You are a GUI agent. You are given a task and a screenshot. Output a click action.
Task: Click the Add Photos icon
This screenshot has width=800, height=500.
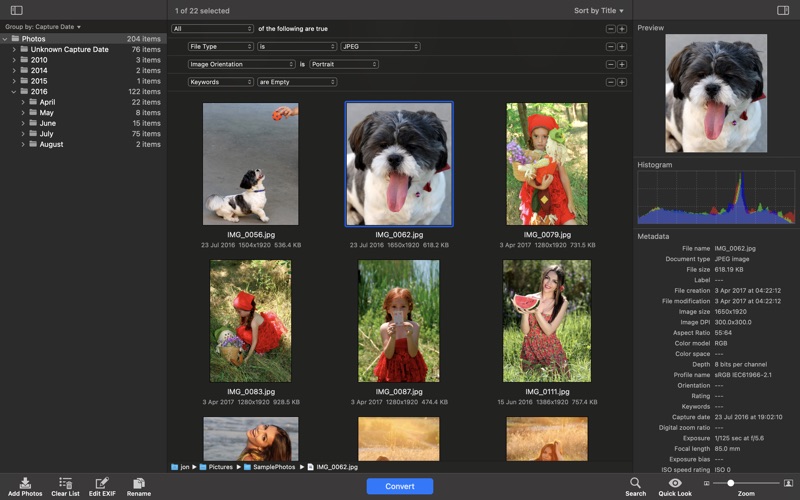(x=25, y=483)
